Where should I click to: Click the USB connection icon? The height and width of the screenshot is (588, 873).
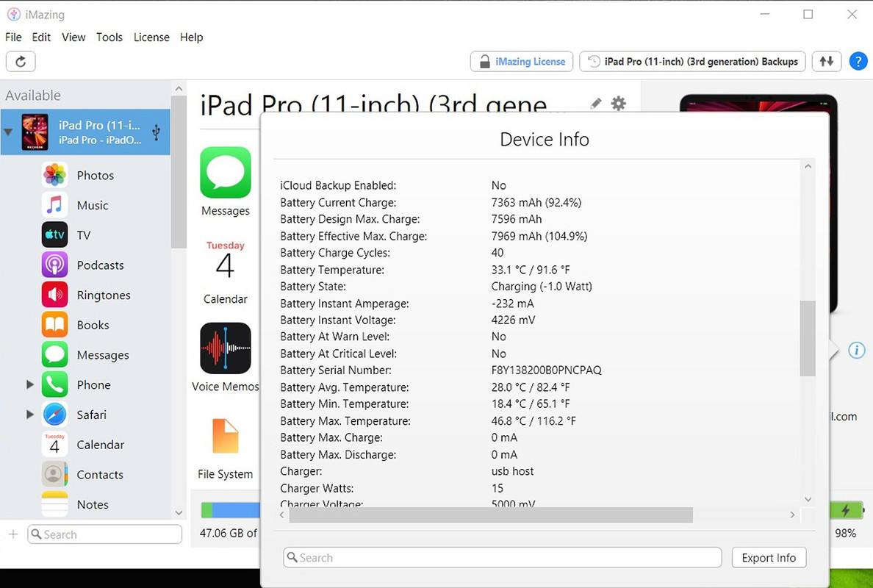(156, 132)
